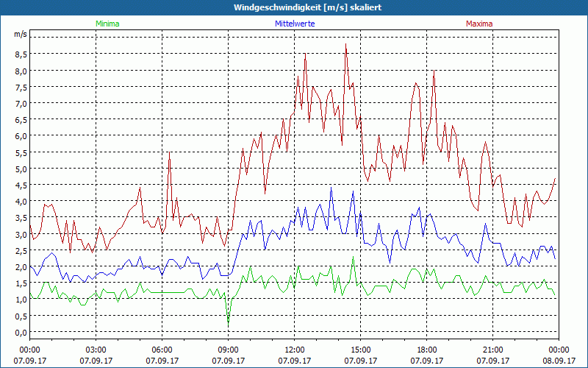Select the 2,5 y-axis tick label
The image size is (588, 368).
coord(19,250)
